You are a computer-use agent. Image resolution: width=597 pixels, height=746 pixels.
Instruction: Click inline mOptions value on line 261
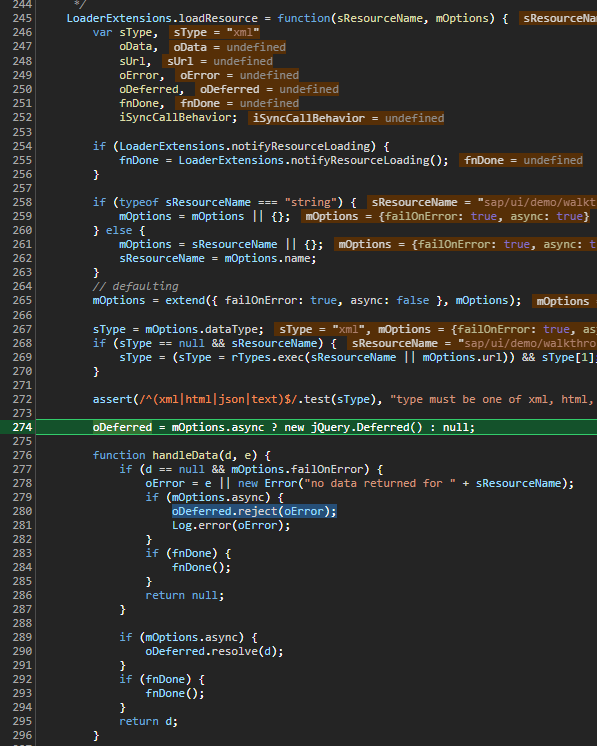coord(465,245)
